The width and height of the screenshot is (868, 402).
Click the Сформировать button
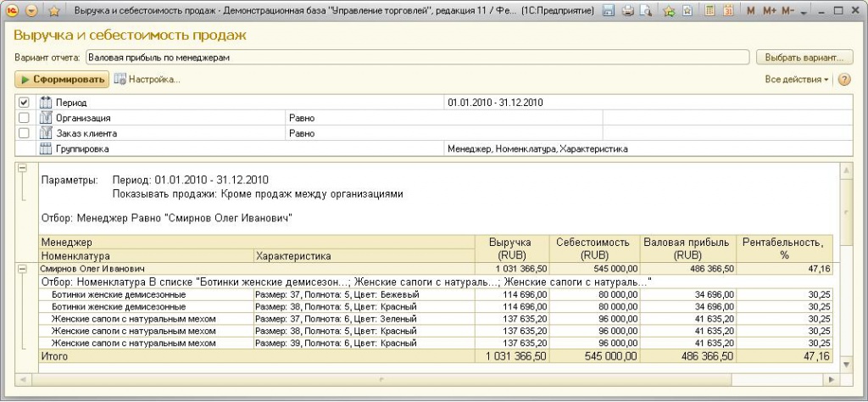click(x=62, y=80)
